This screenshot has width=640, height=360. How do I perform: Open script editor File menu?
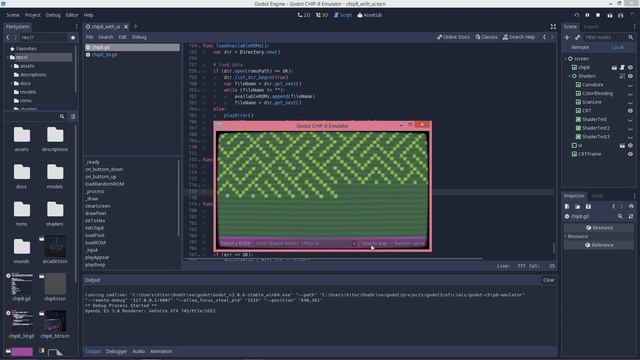tap(89, 37)
